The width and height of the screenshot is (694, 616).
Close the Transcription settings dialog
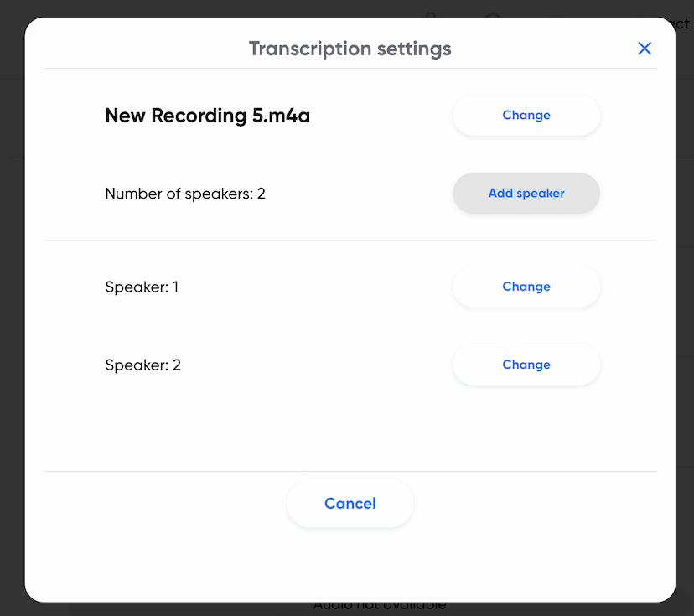coord(644,48)
